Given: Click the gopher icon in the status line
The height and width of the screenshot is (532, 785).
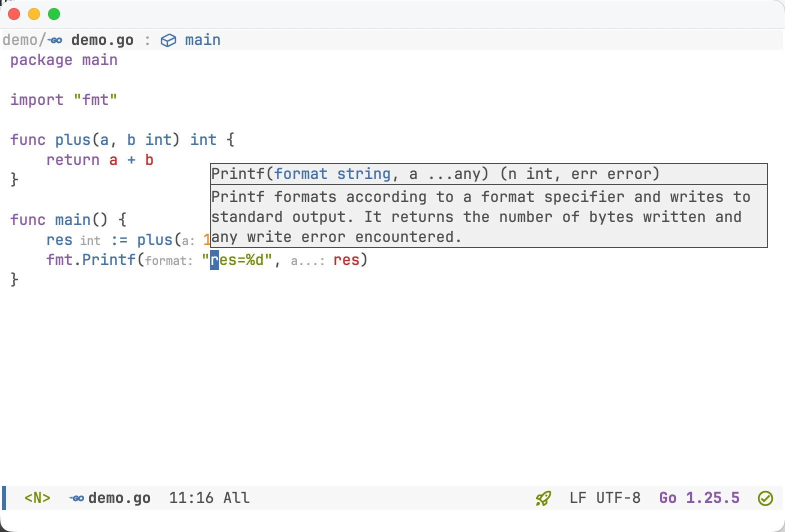Looking at the screenshot, I should (x=76, y=498).
